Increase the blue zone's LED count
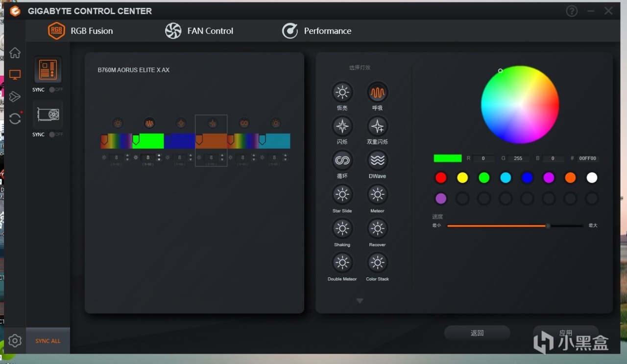Image resolution: width=627 pixels, height=364 pixels. (191, 156)
